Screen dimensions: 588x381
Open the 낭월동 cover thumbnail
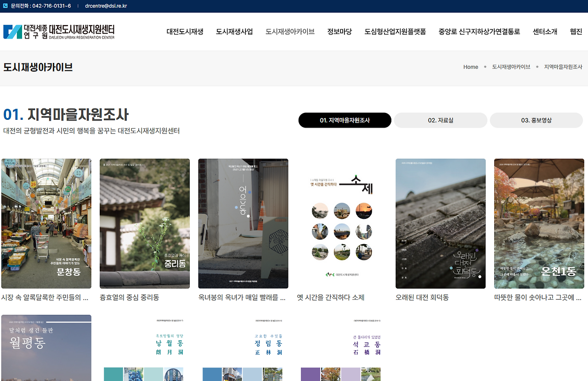145,348
